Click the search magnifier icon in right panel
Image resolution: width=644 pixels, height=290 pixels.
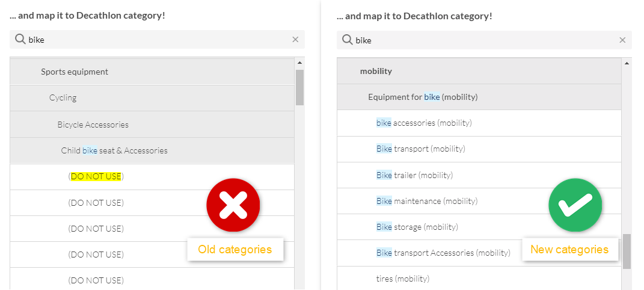tap(347, 40)
